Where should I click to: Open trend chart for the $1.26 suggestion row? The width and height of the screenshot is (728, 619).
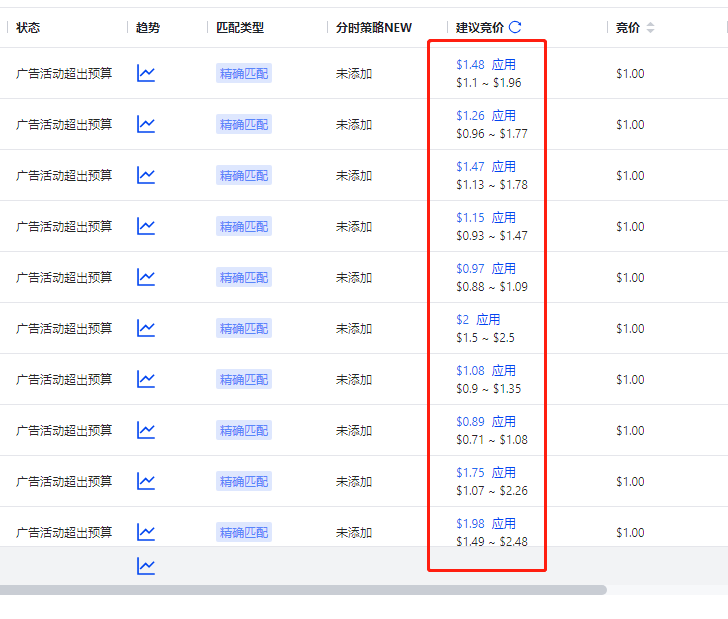pos(146,124)
